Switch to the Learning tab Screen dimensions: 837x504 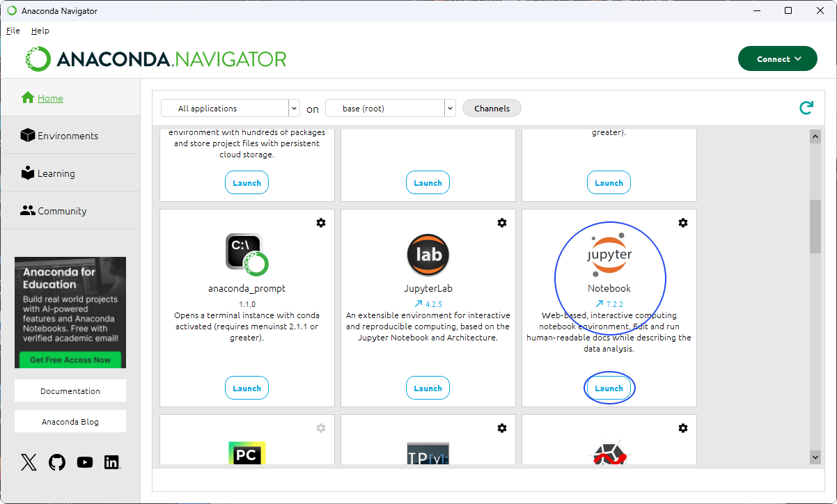pyautogui.click(x=70, y=173)
